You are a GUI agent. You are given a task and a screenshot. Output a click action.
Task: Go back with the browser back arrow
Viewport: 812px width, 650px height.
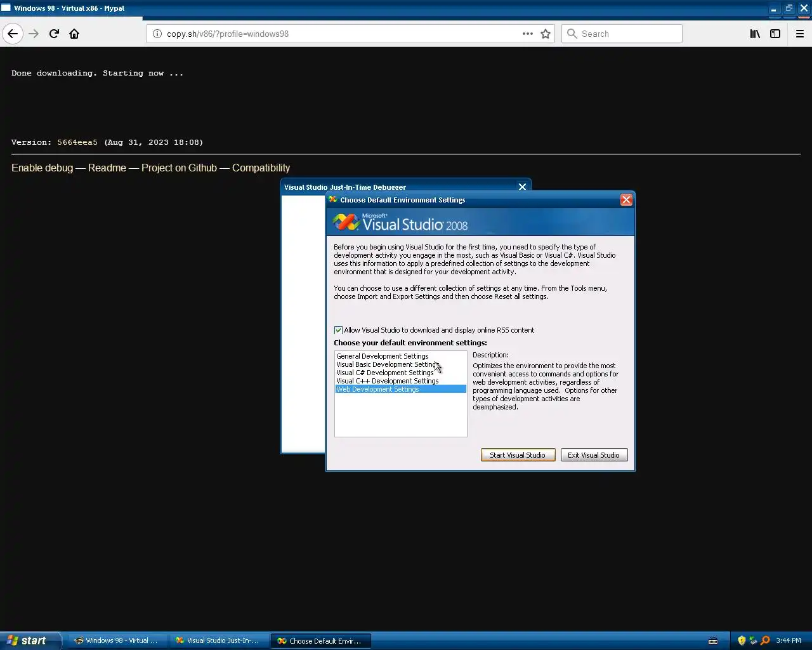tap(13, 34)
